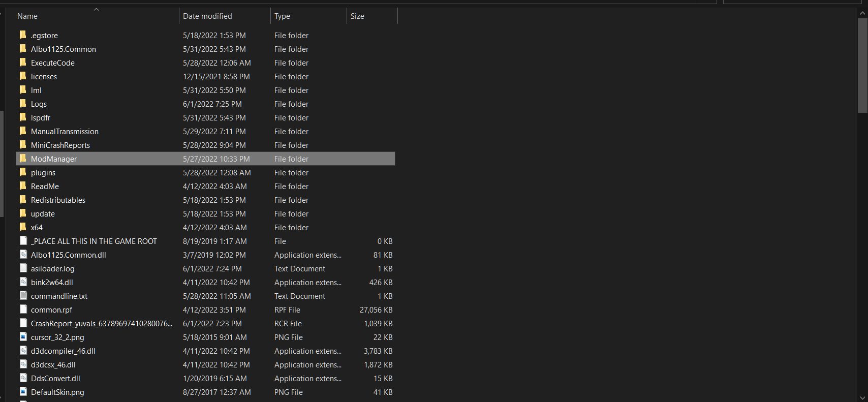Click the asiloader.log file icon
This screenshot has height=402, width=868.
(23, 268)
